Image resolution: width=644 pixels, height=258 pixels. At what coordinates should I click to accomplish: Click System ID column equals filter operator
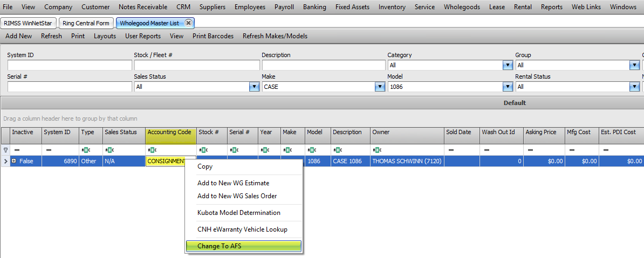(49, 150)
